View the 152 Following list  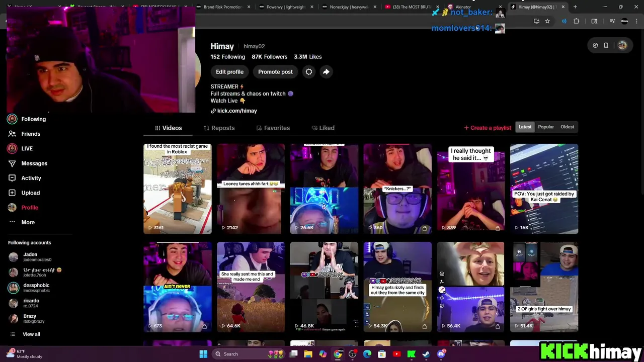[x=228, y=57]
